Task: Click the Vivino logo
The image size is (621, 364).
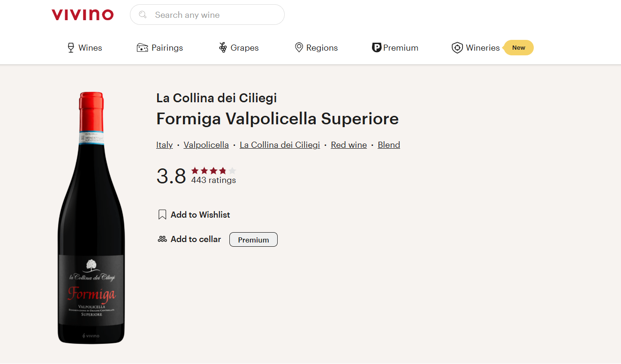Action: tap(83, 15)
